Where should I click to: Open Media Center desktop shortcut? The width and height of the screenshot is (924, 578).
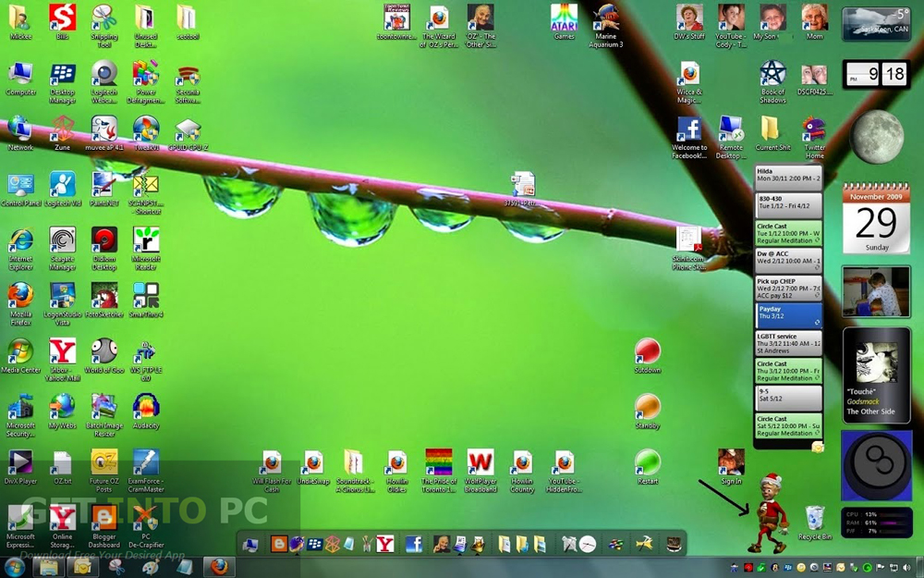click(x=20, y=356)
